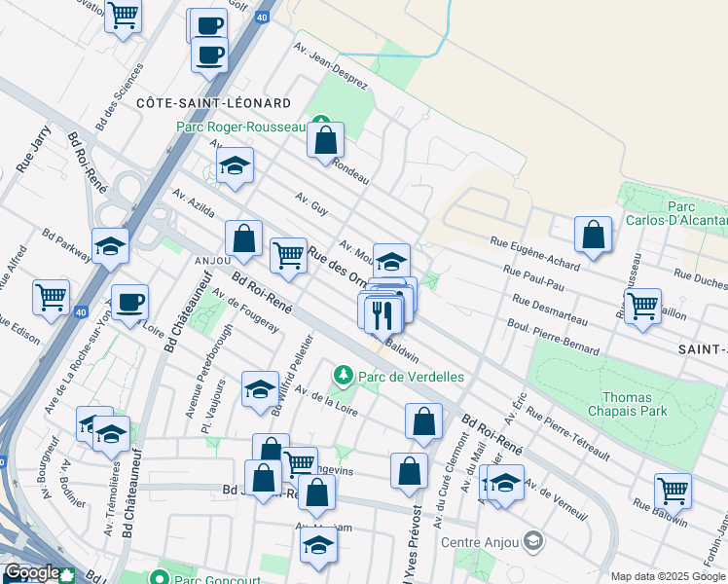Open the Centre Anjou place pin

pos(532,540)
